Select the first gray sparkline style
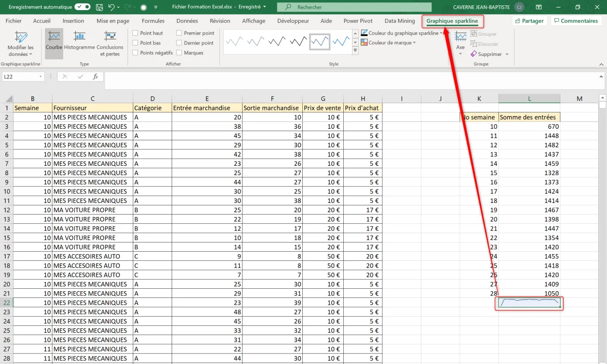Viewport: 607px width, 364px height. tap(235, 42)
